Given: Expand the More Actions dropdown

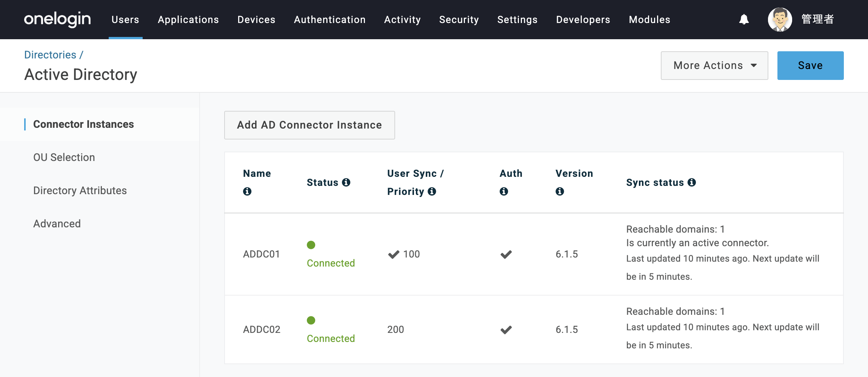Looking at the screenshot, I should (714, 66).
